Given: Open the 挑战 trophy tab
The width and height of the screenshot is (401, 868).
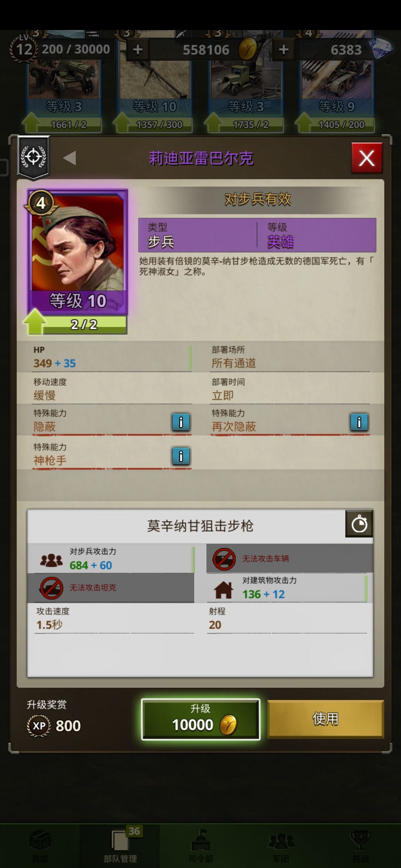Looking at the screenshot, I should tap(360, 845).
